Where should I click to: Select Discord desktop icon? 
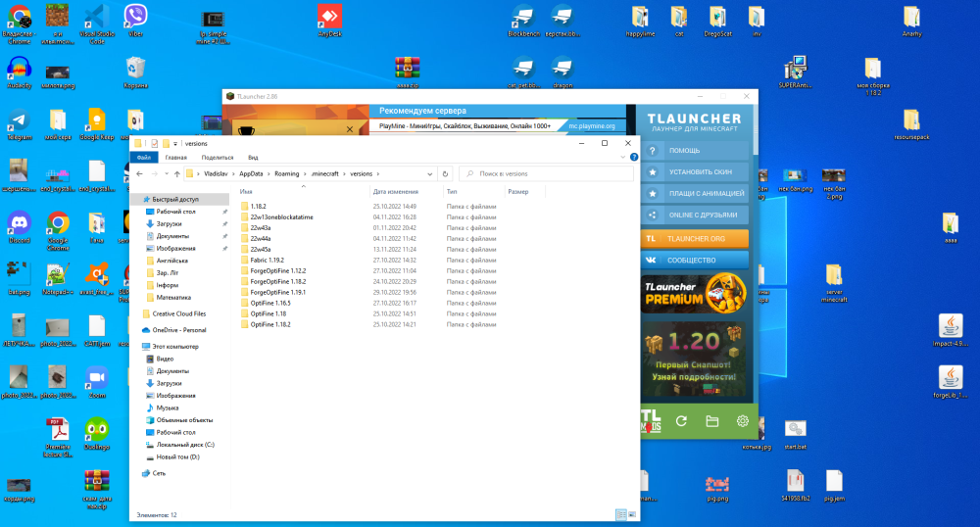20,227
